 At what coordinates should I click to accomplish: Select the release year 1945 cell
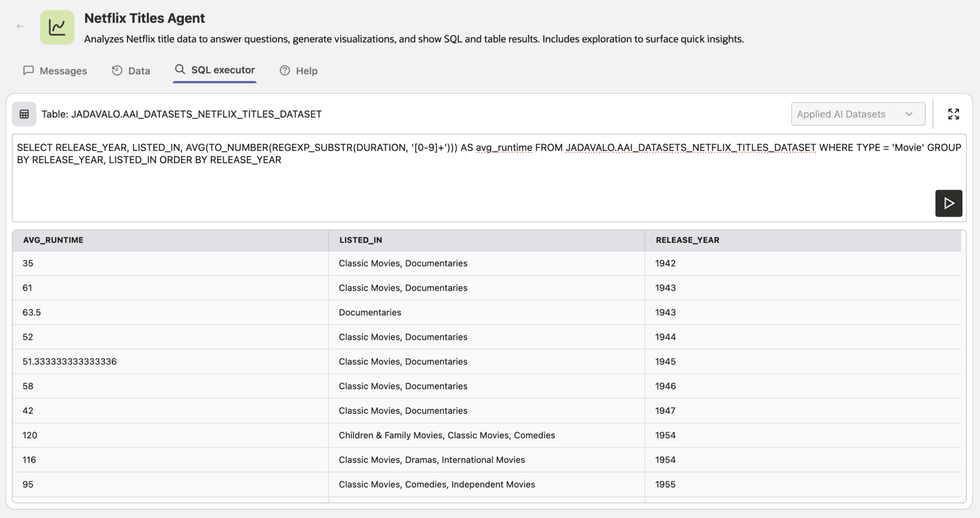(803, 362)
